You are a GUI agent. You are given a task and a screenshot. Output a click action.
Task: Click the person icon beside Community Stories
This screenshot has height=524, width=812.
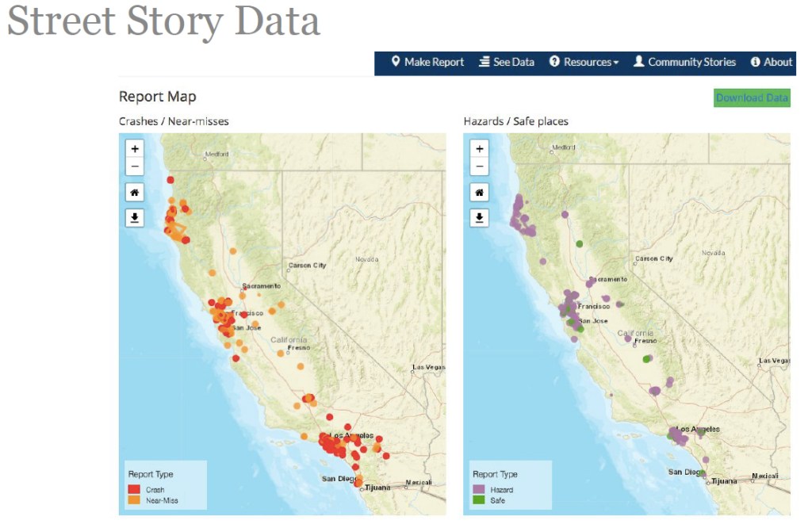(639, 62)
